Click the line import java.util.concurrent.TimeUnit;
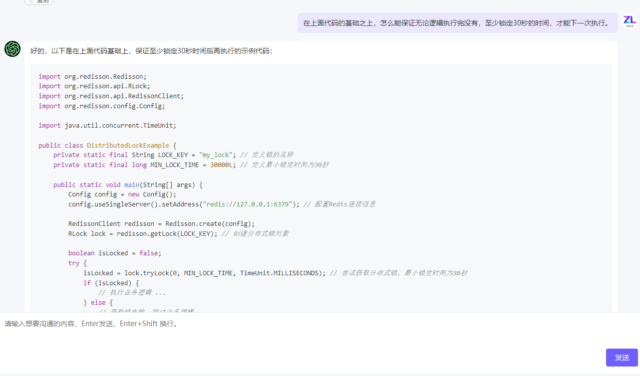 click(107, 125)
